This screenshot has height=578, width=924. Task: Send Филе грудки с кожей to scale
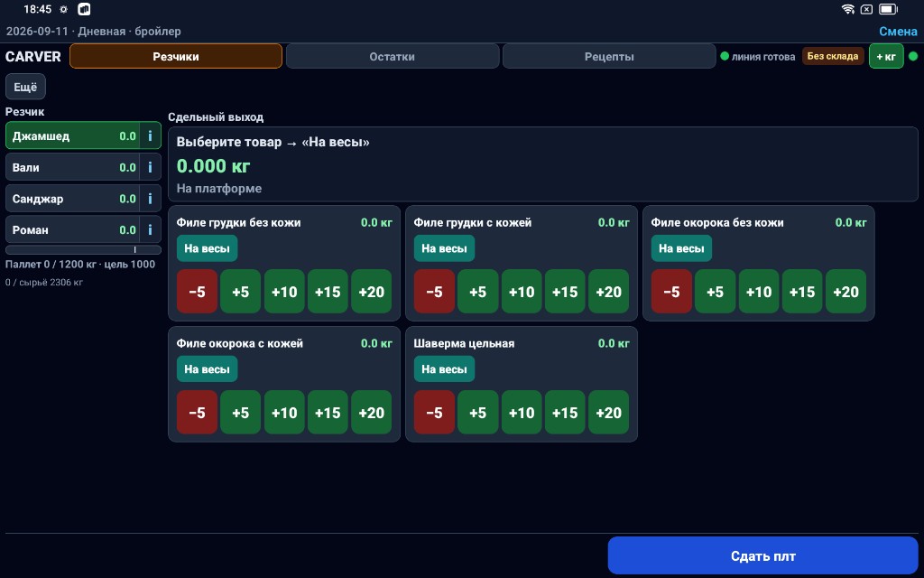(444, 248)
